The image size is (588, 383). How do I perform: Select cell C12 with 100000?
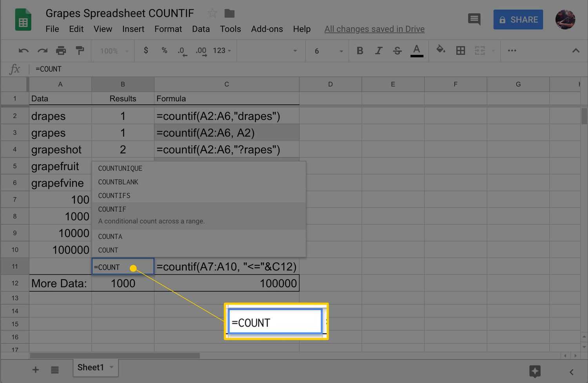click(x=227, y=283)
